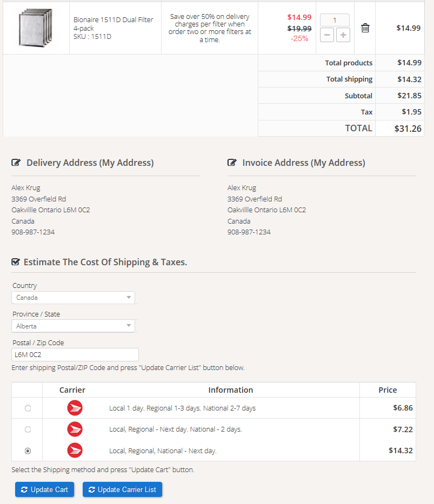434x504 pixels.
Task: Click the Canada Post logo for $6.86 shipping
Action: click(x=75, y=408)
